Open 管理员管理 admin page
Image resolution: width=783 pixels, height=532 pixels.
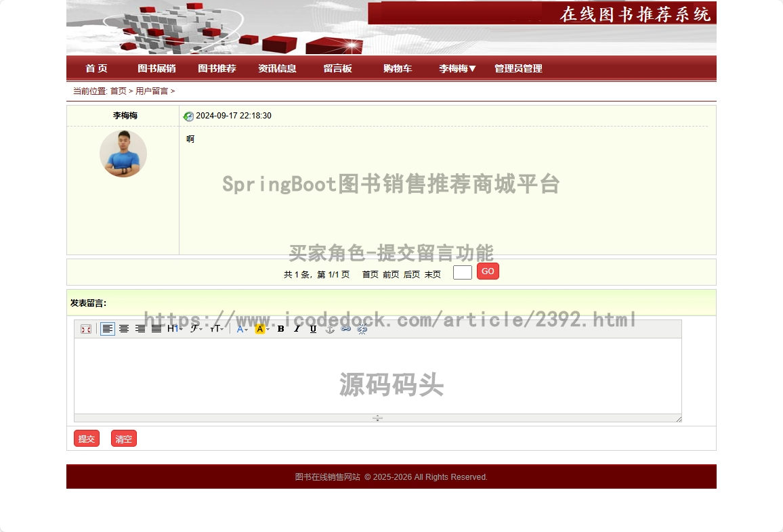point(518,68)
